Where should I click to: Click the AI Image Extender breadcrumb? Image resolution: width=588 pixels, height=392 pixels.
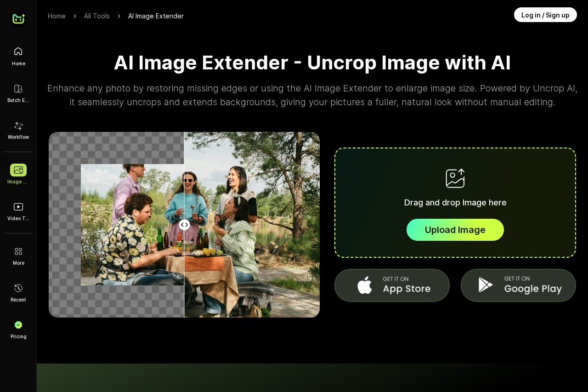tap(156, 16)
